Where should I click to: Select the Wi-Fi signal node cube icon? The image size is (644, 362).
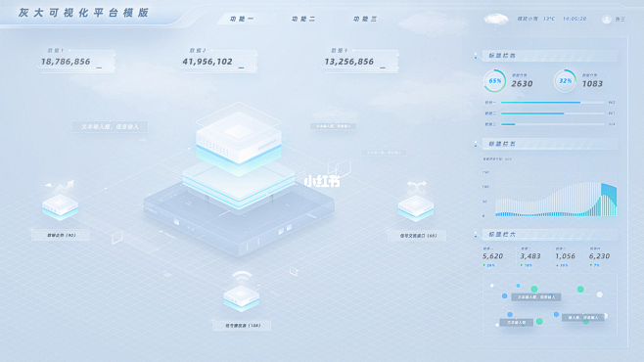coord(242,291)
